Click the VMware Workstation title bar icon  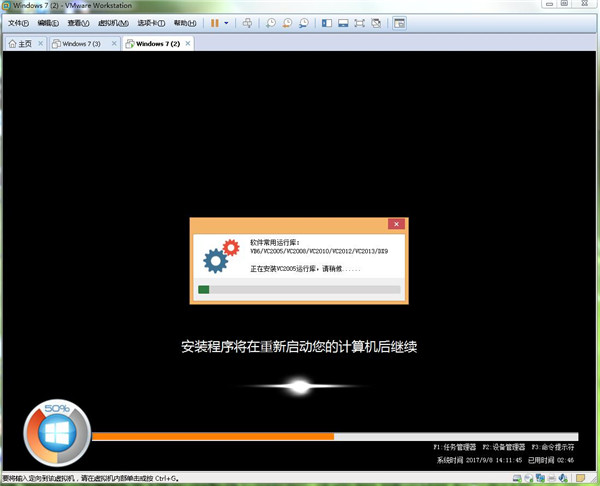(6, 5)
